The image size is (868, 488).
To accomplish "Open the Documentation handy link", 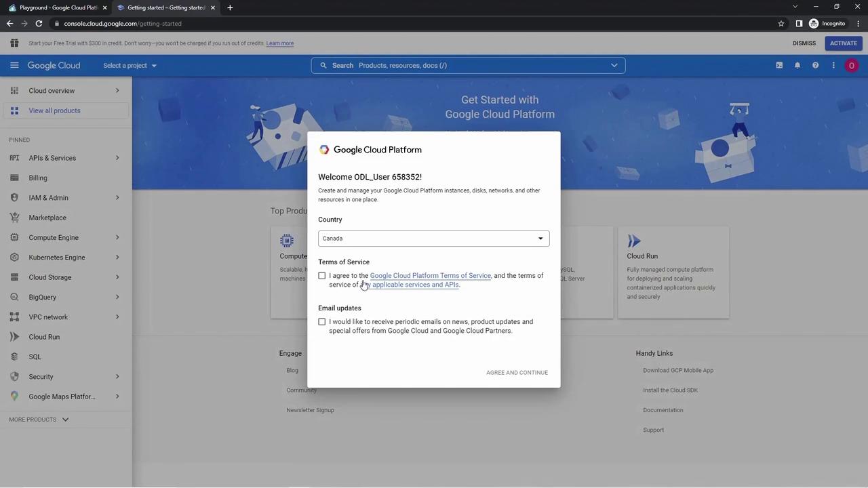I will (663, 410).
